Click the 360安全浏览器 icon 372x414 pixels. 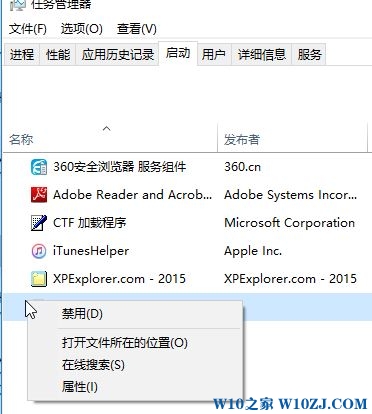coord(39,167)
